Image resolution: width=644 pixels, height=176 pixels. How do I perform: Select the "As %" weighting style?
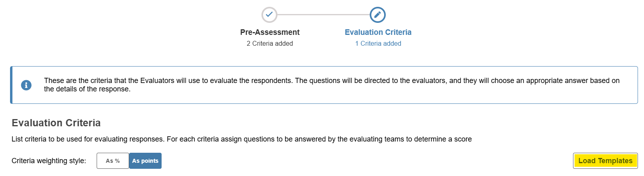click(113, 161)
